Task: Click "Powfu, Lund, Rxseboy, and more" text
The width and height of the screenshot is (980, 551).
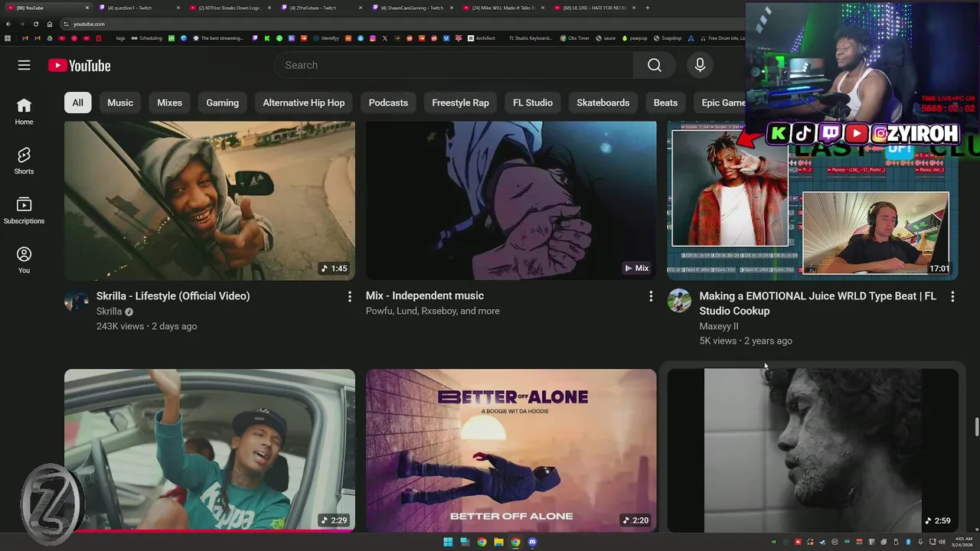Action: click(433, 311)
